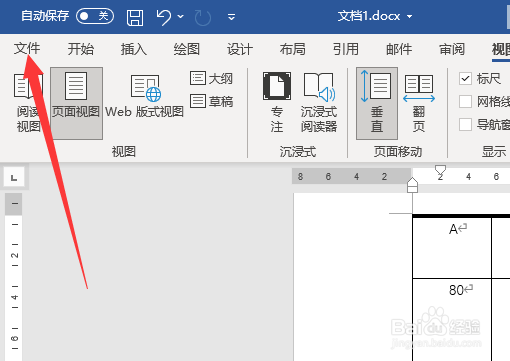The image size is (510, 361).
Task: Open the 文档1.docx title dropdown
Action: click(x=410, y=16)
